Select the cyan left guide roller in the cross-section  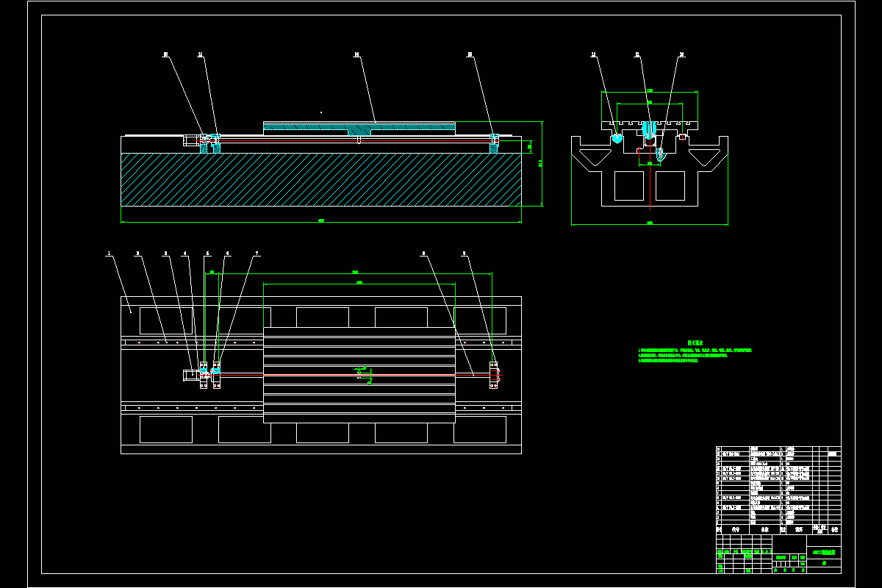(x=617, y=138)
